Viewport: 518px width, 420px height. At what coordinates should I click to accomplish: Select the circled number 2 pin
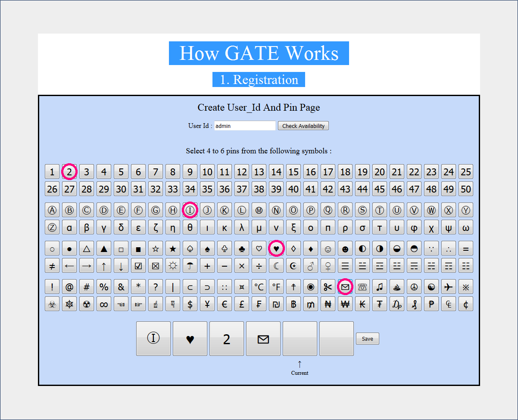click(x=69, y=171)
